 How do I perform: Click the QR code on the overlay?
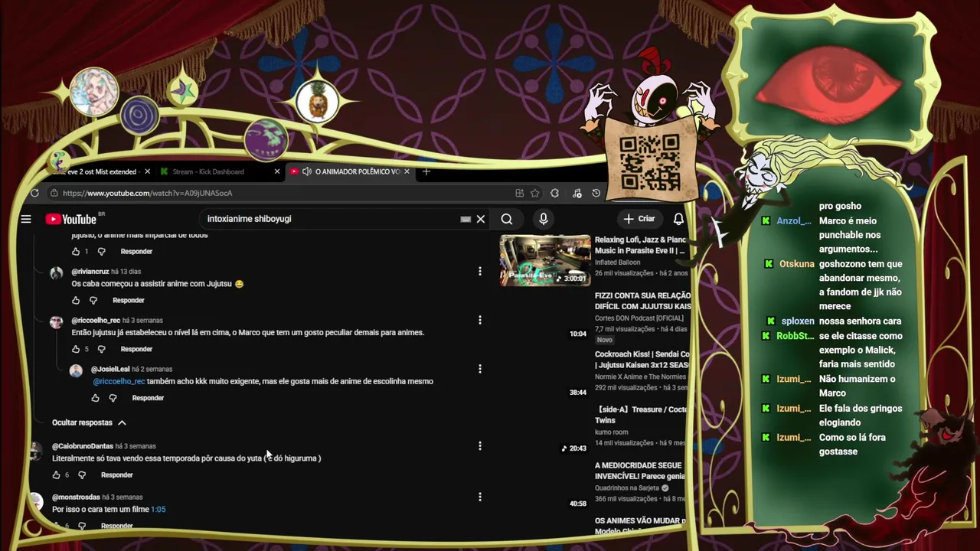click(649, 162)
